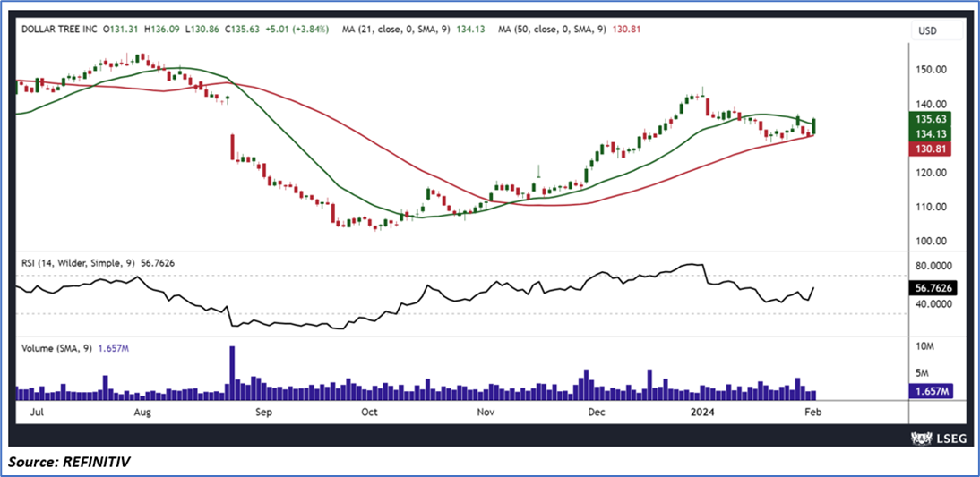Click the 120.00 price axis label

tap(933, 173)
